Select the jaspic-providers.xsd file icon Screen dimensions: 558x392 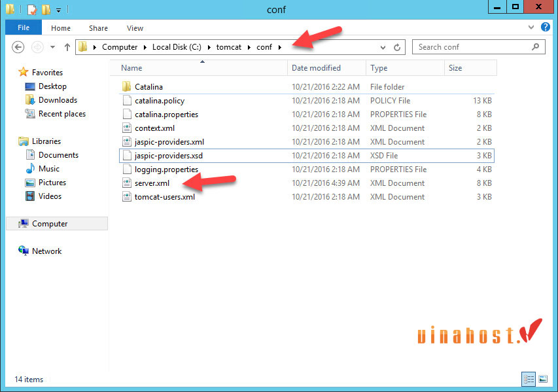[x=127, y=155]
